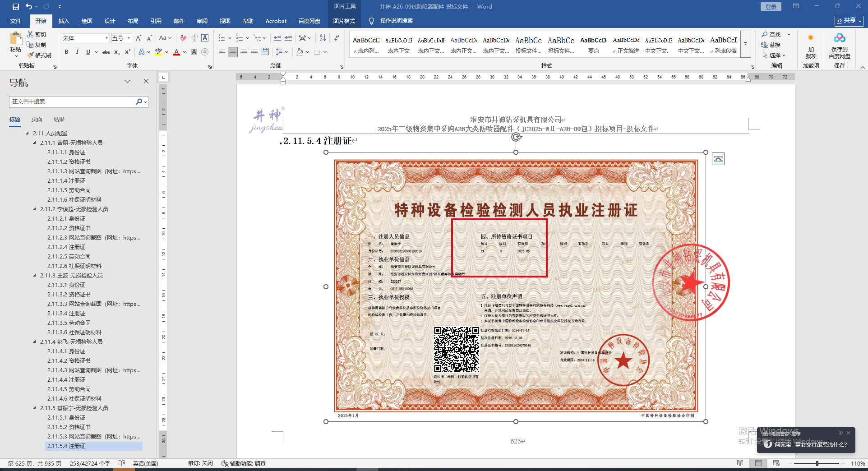Image resolution: width=868 pixels, height=471 pixels.
Task: Open the picture layout options icon
Action: (x=718, y=159)
